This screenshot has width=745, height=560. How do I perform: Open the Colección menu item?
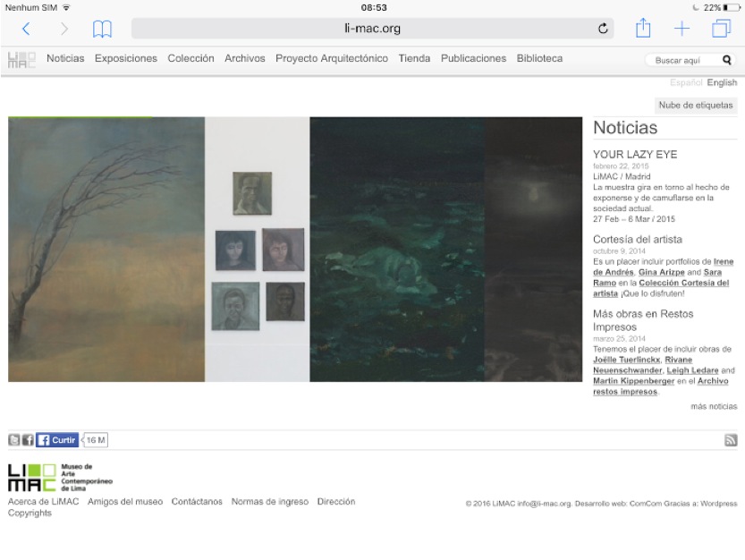click(x=190, y=58)
